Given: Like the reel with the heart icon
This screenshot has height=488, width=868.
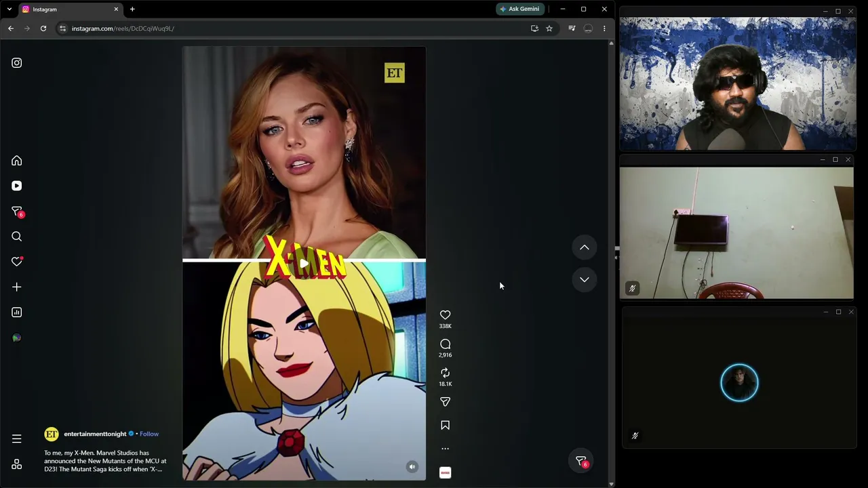Looking at the screenshot, I should point(445,315).
